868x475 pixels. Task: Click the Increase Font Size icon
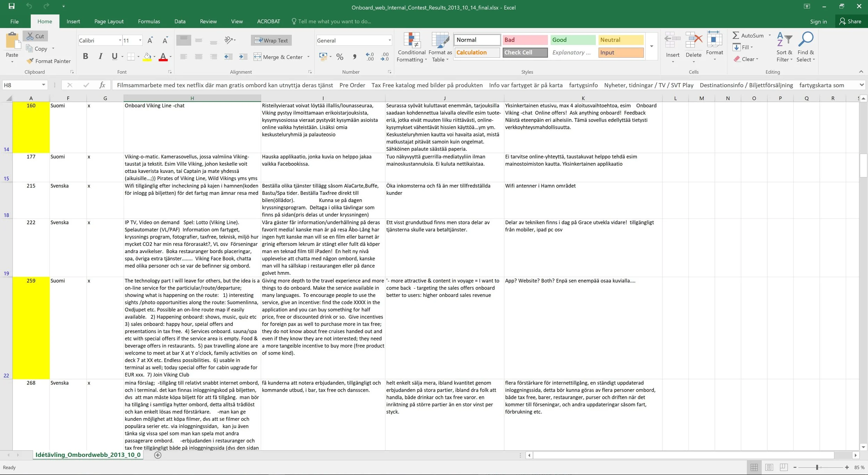point(150,41)
